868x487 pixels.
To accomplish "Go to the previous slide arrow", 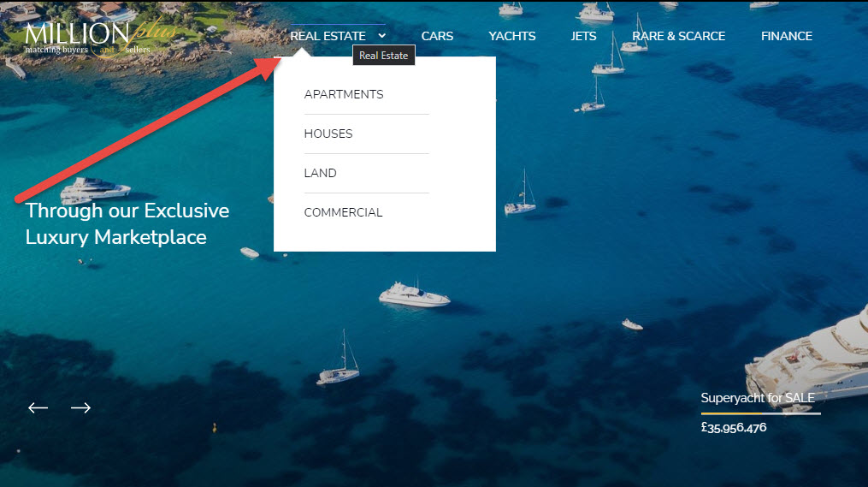I will click(x=38, y=408).
